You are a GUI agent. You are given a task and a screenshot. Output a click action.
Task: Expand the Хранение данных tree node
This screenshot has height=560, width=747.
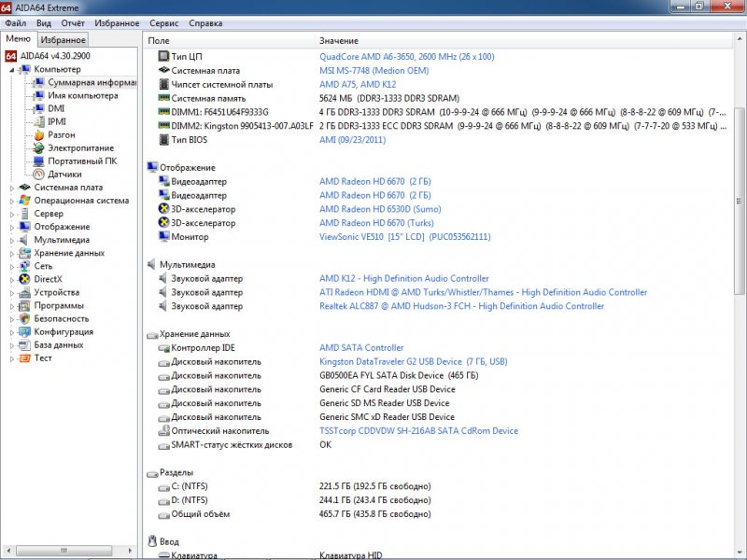click(x=12, y=253)
